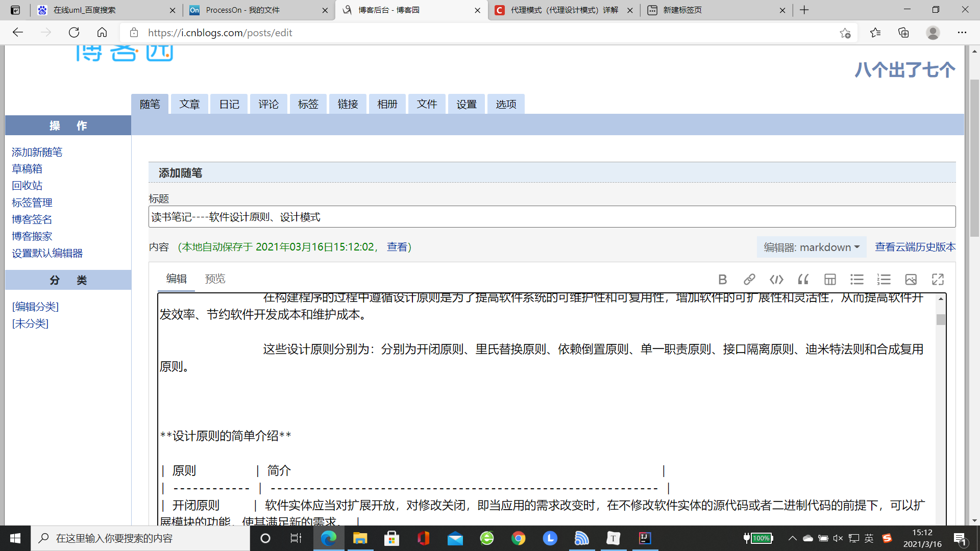Open the editor markdown dropdown
The height and width of the screenshot is (551, 980).
pos(811,247)
